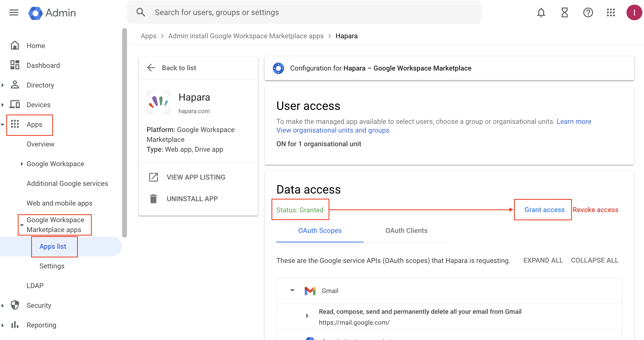This screenshot has height=340, width=644.
Task: Click the Apps breadcrumb
Action: (149, 36)
